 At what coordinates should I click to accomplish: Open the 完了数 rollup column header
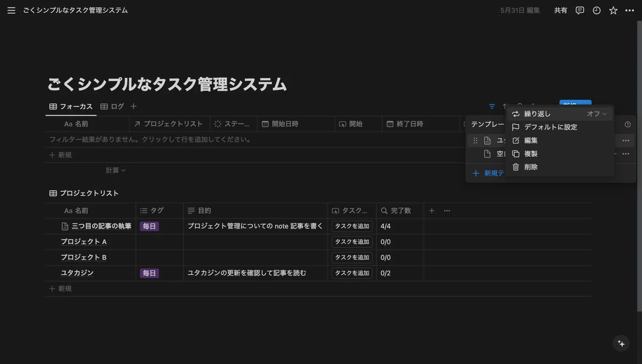pos(400,211)
